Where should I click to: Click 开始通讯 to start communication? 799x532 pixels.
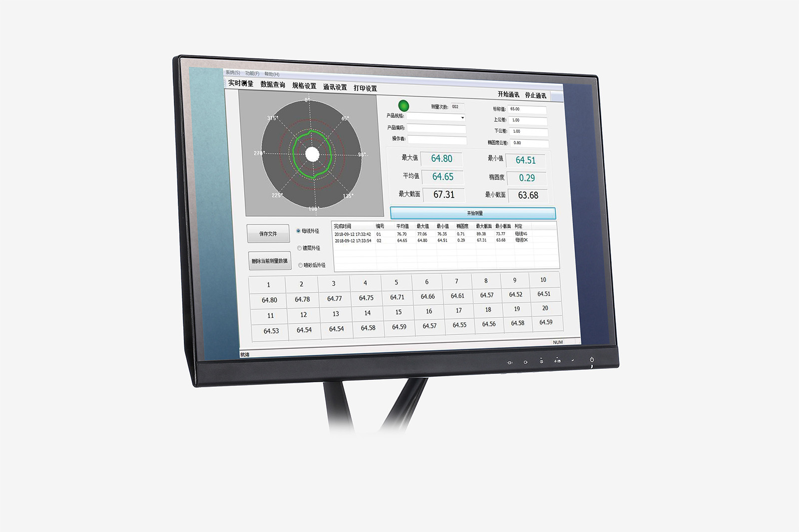pos(508,94)
